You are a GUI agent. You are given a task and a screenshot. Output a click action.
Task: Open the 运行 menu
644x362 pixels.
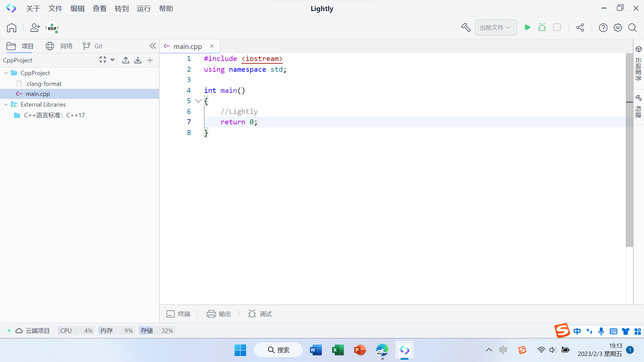pyautogui.click(x=144, y=8)
